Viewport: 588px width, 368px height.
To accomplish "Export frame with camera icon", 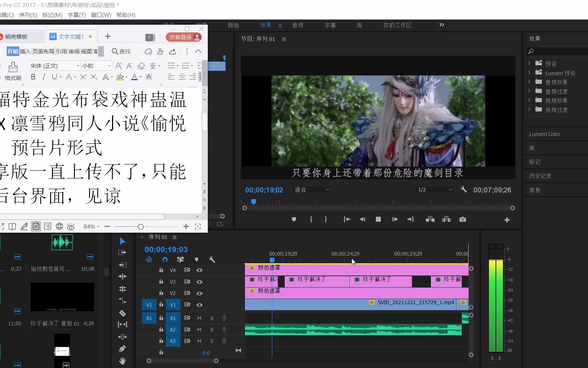I will [x=463, y=219].
